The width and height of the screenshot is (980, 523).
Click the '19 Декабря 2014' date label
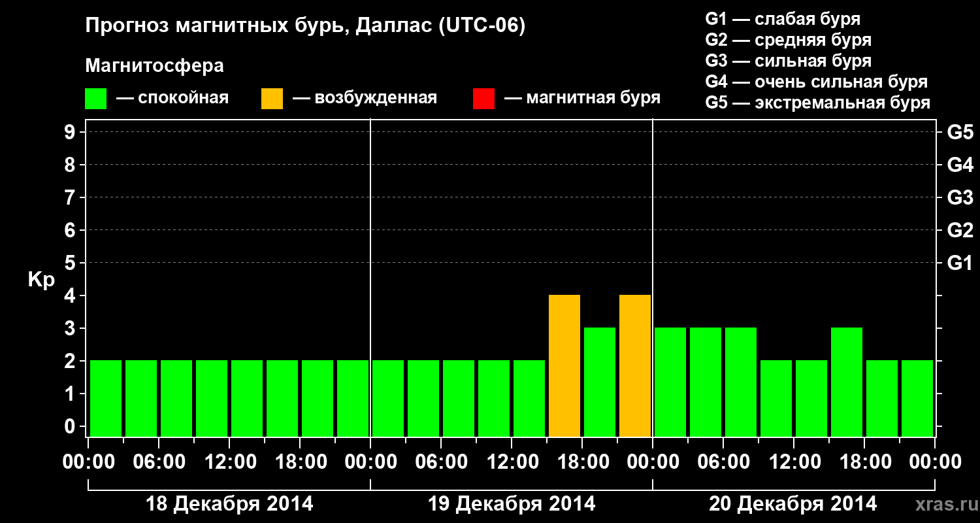tap(512, 504)
